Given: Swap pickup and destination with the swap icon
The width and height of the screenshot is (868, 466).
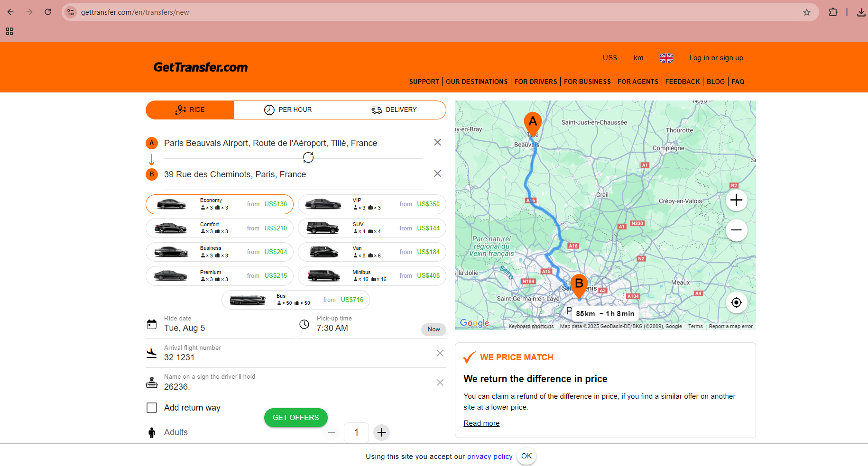Looking at the screenshot, I should [308, 157].
